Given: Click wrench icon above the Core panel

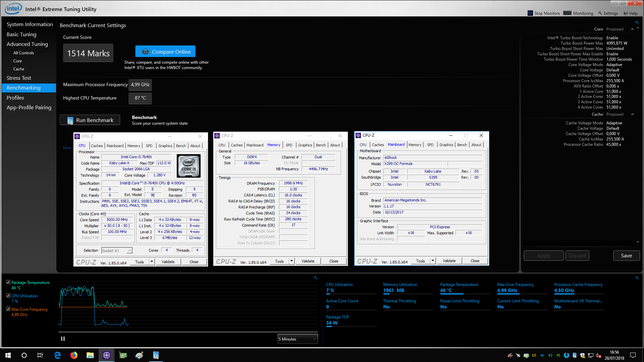Looking at the screenshot, I should pos(637,22).
